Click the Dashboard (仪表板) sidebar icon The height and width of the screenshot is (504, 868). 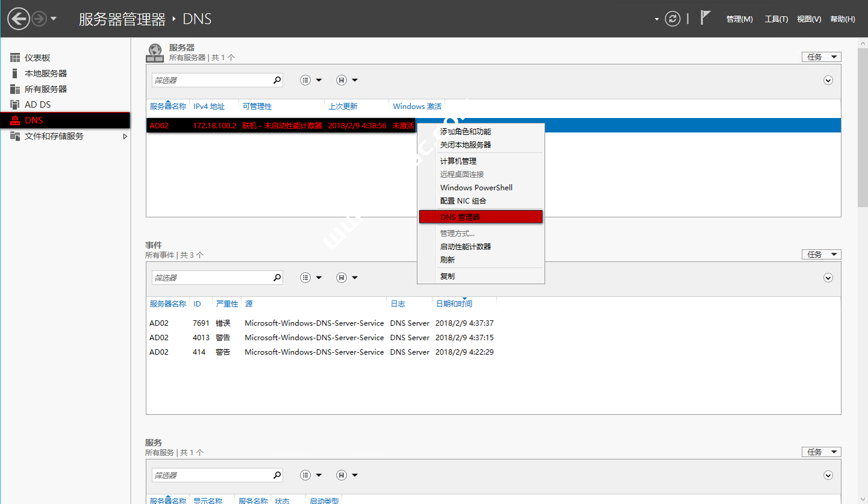click(15, 58)
